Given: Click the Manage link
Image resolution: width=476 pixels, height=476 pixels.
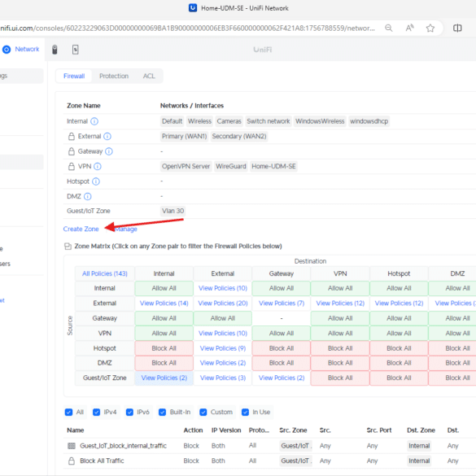Looking at the screenshot, I should pos(126,229).
